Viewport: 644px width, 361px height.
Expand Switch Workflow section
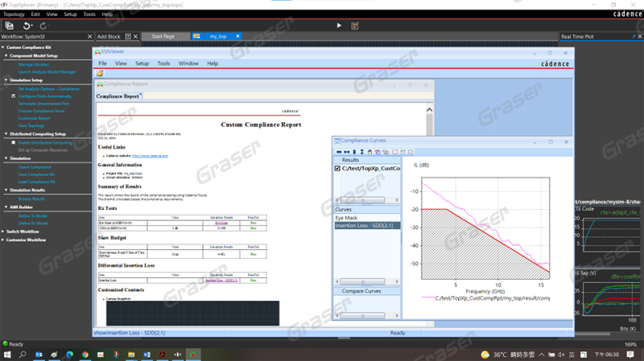coord(3,232)
